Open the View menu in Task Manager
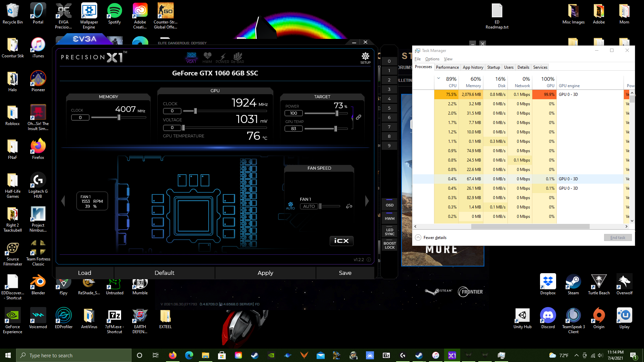This screenshot has width=644, height=362. tap(448, 59)
